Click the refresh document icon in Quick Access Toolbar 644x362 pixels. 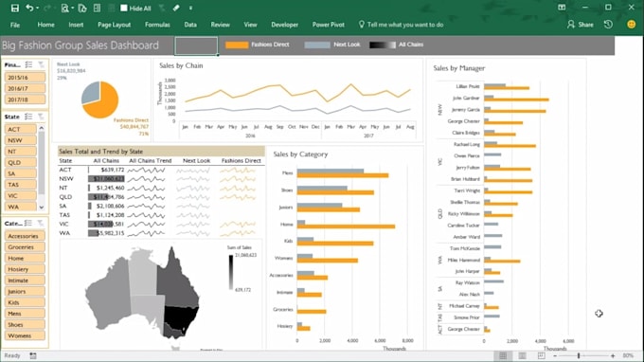82,8
